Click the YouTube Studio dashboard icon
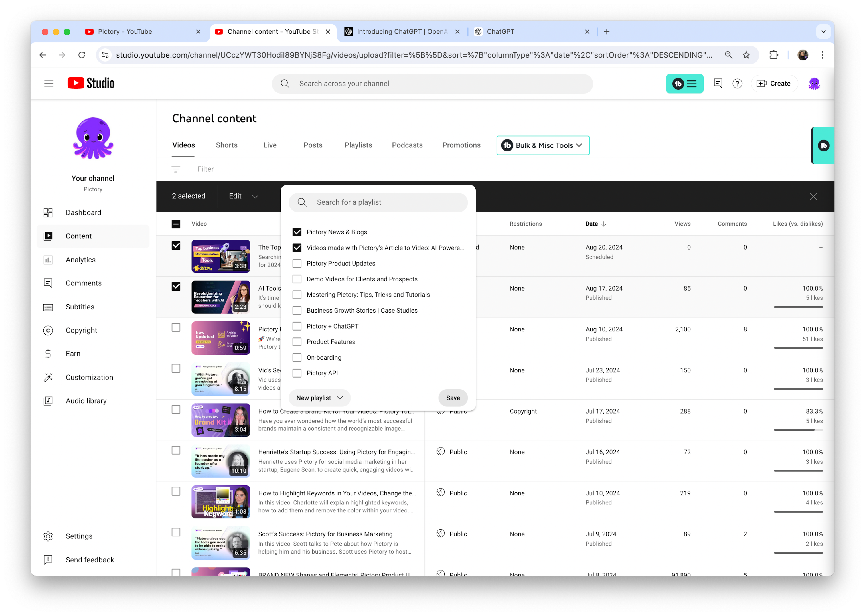The width and height of the screenshot is (865, 616). pyautogui.click(x=49, y=213)
